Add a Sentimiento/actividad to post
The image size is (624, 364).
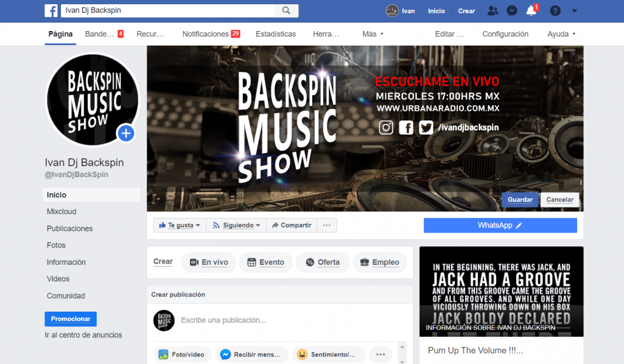coord(328,354)
